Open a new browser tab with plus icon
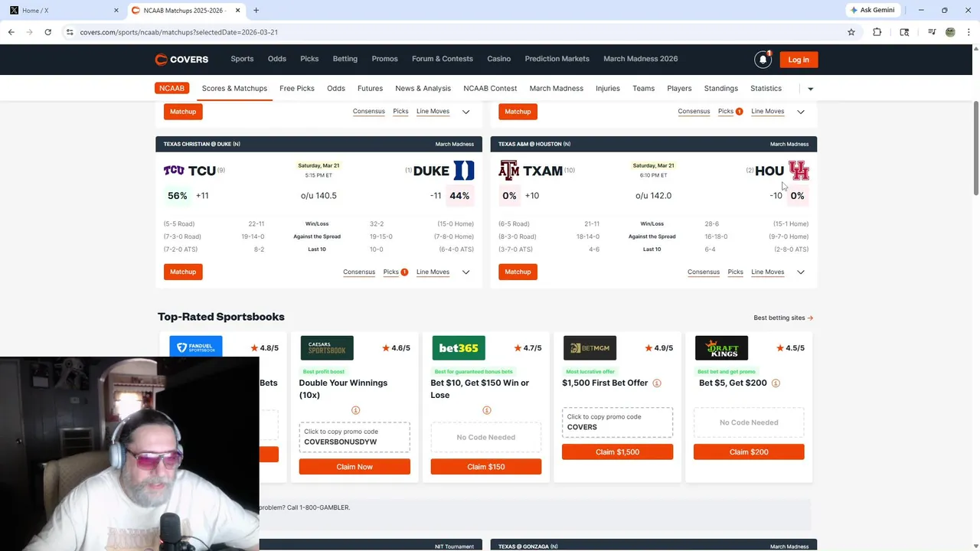This screenshot has width=980, height=551. 256,10
